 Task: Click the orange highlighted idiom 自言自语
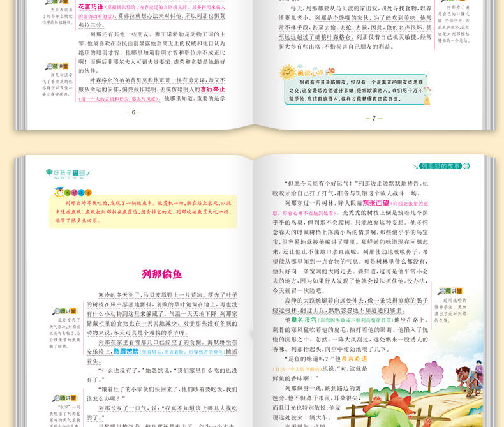click(354, 359)
